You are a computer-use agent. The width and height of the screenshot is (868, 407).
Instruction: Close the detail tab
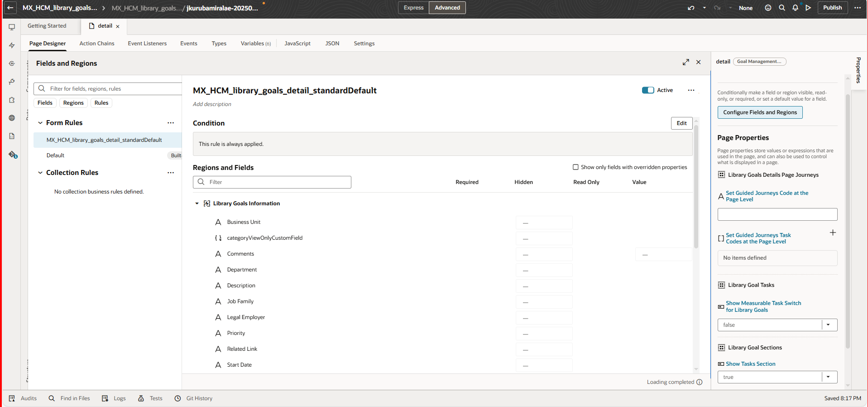[118, 26]
